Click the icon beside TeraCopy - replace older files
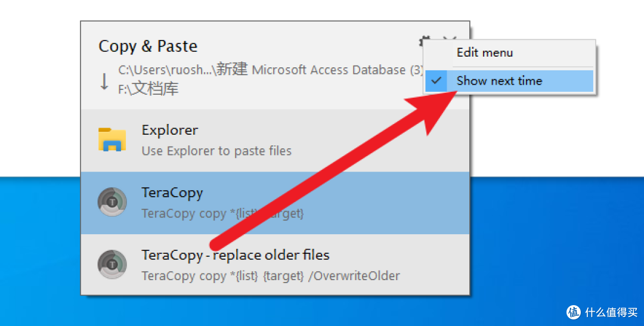Screen dimensions: 644x326 click(x=112, y=265)
